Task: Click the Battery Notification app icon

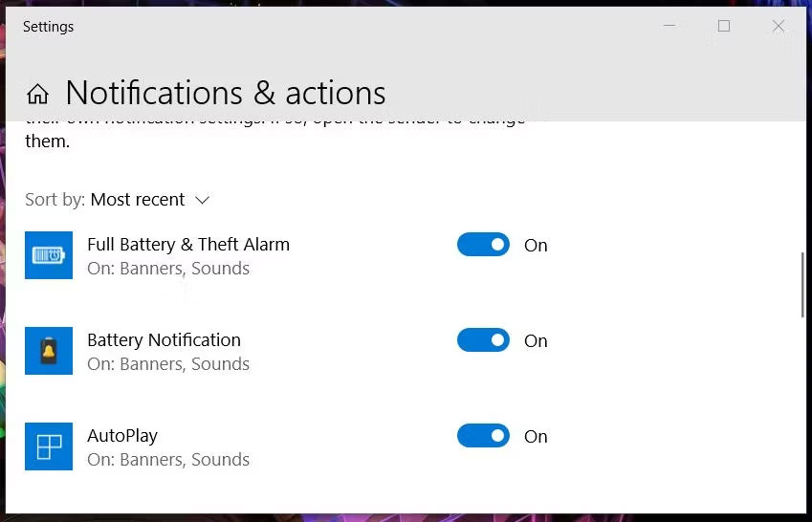Action: (x=49, y=351)
